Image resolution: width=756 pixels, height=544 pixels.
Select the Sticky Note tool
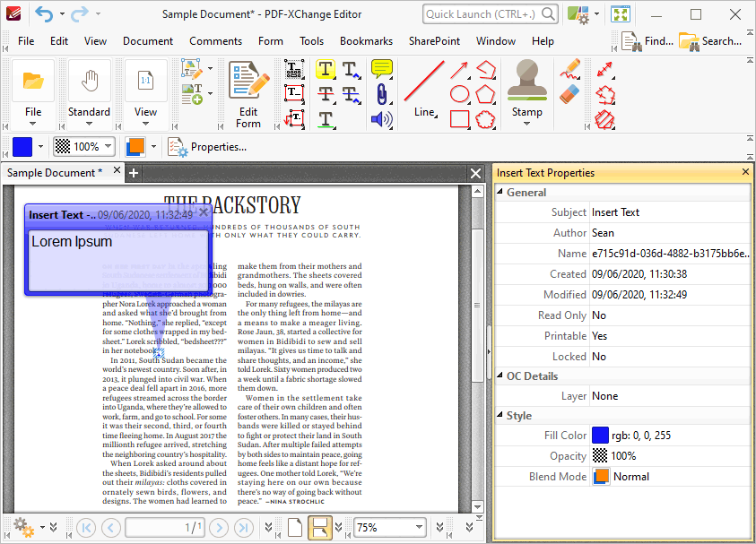(381, 69)
